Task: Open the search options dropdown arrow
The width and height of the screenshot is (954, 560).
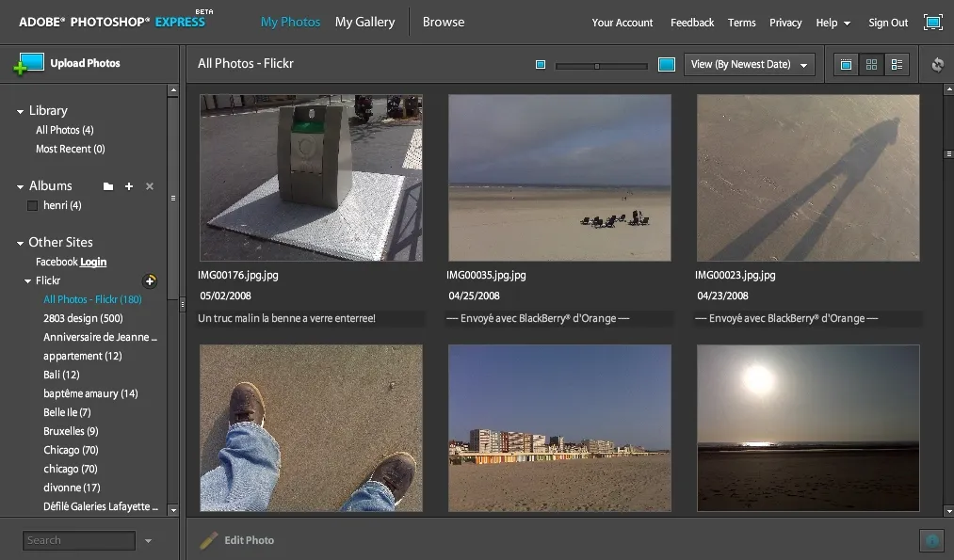Action: tap(148, 540)
